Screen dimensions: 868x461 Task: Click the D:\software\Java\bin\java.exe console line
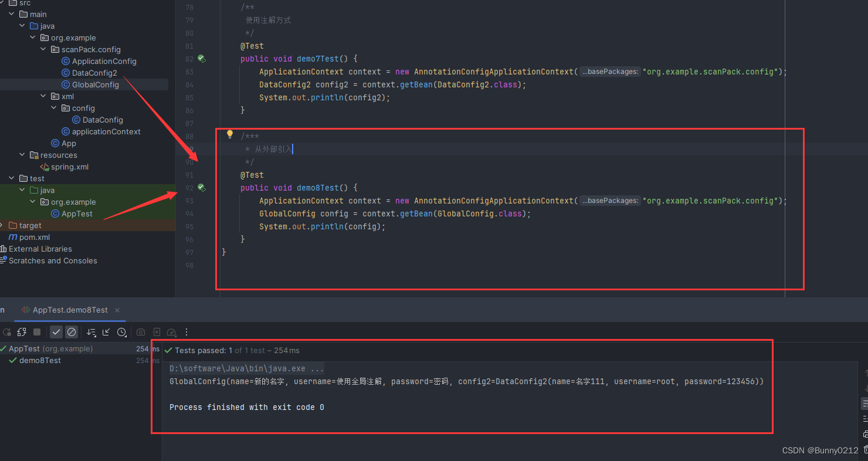(x=246, y=368)
